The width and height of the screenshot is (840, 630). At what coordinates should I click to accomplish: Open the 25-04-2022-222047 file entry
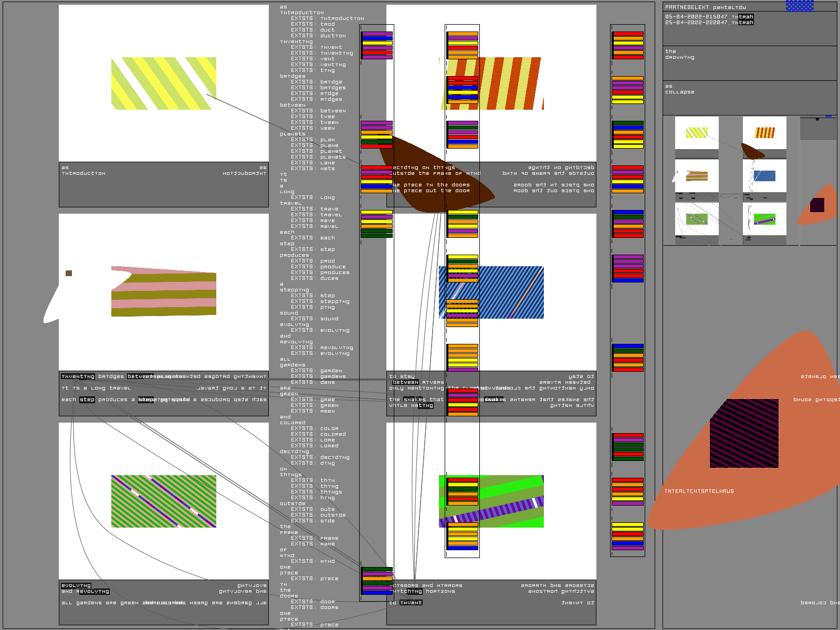(709, 23)
